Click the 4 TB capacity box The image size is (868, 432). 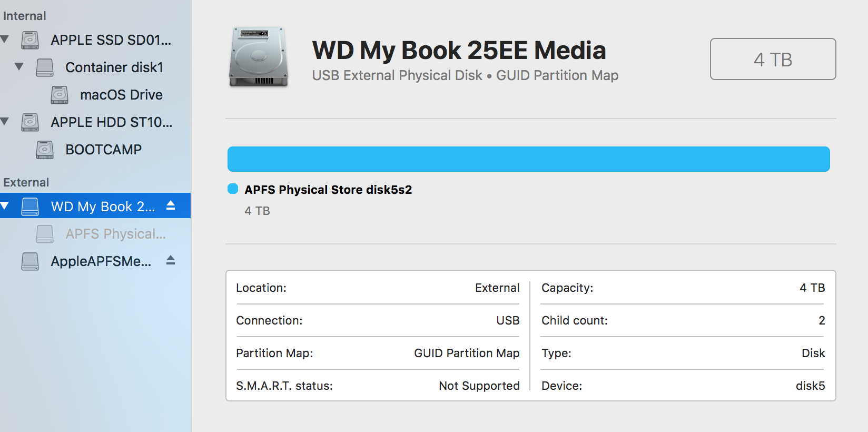773,59
